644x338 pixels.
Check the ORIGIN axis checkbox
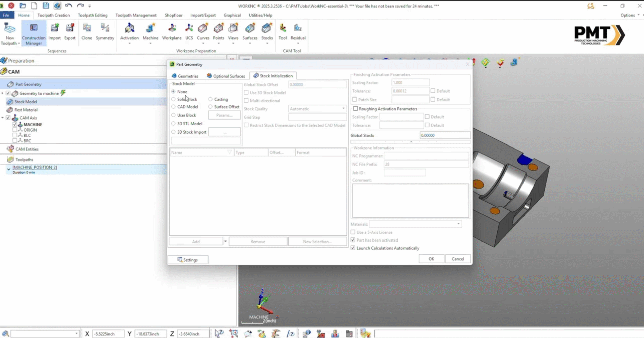click(x=15, y=130)
